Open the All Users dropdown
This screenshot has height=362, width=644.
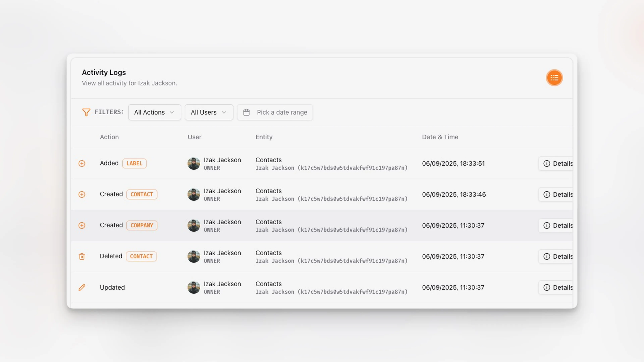tap(209, 112)
